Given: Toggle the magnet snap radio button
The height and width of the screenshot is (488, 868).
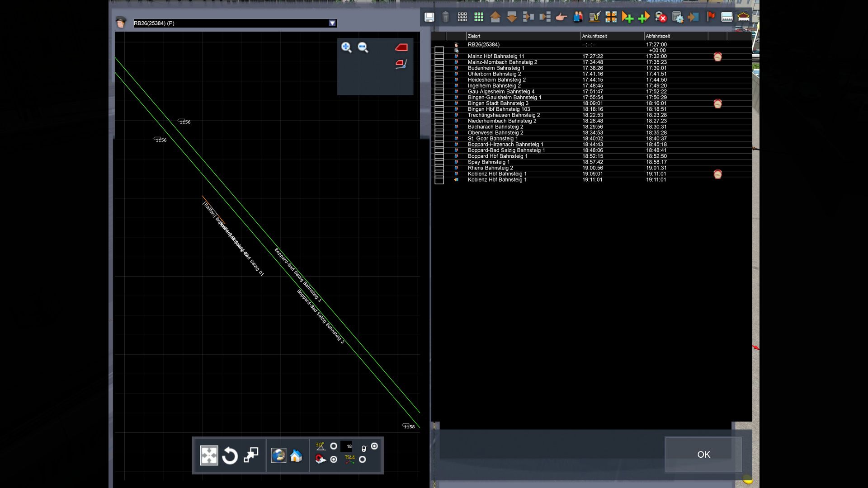Looking at the screenshot, I should [x=334, y=460].
